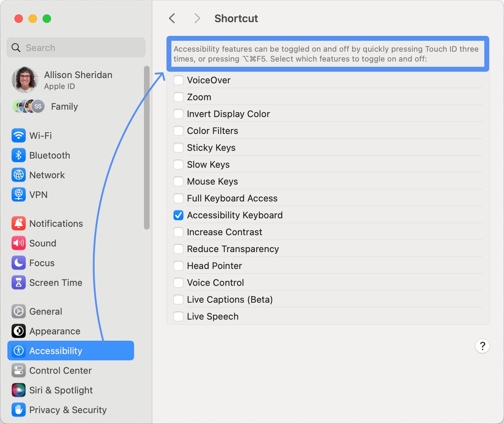The width and height of the screenshot is (504, 424).
Task: Open Siri & Spotlight icon
Action: (19, 390)
